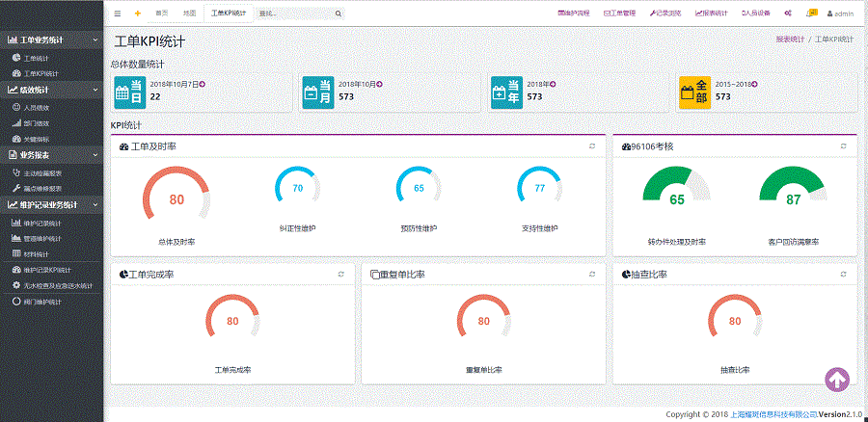The image size is (868, 422).
Task: Refresh the 抽查比率 panel
Action: click(843, 275)
